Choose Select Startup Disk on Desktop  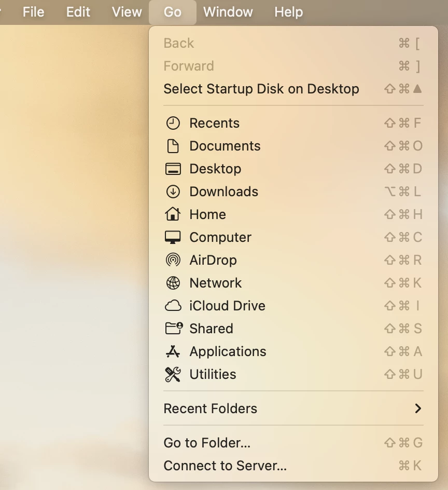293,89
